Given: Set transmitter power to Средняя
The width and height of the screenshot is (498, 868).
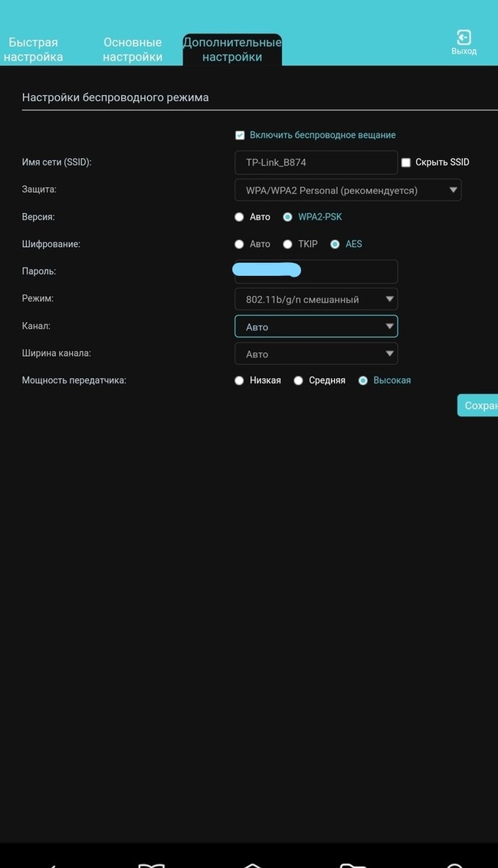Looking at the screenshot, I should [x=298, y=380].
